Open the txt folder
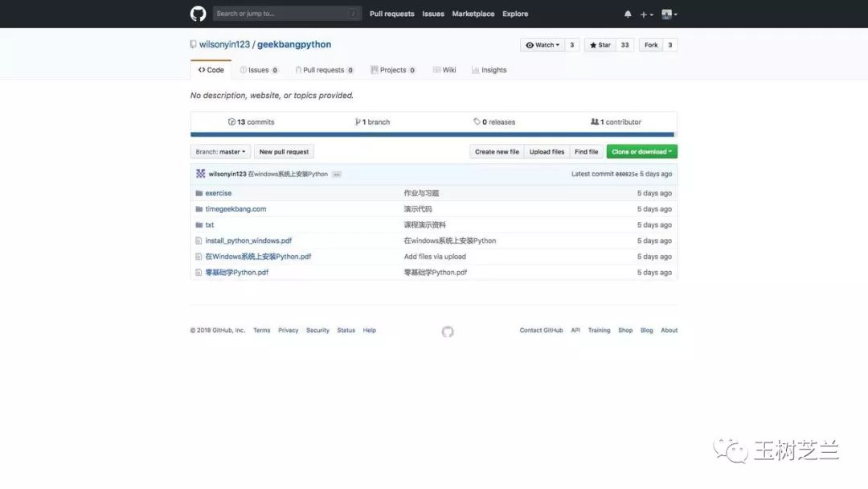The image size is (868, 489). click(209, 225)
